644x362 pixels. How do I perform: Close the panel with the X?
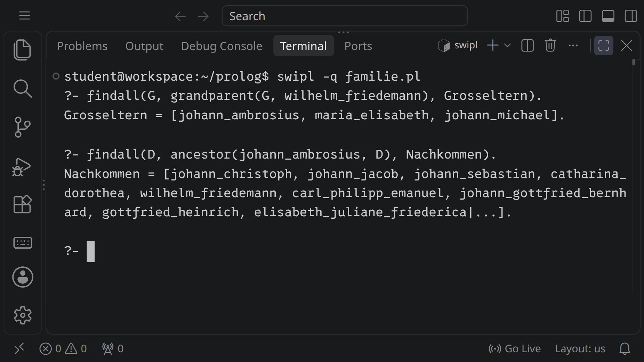tap(627, 46)
